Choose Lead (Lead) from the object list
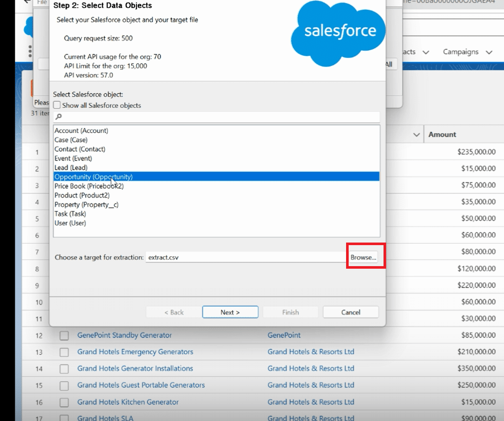 (71, 168)
